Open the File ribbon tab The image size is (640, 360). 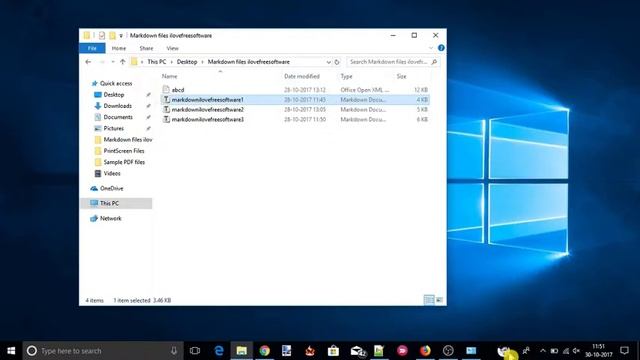point(92,48)
